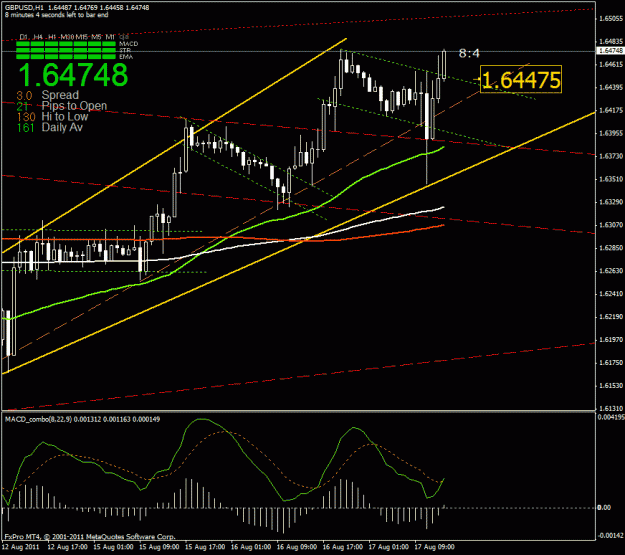Click the 1.61750 level on the price axis
This screenshot has width=625, height=555.
[611, 362]
